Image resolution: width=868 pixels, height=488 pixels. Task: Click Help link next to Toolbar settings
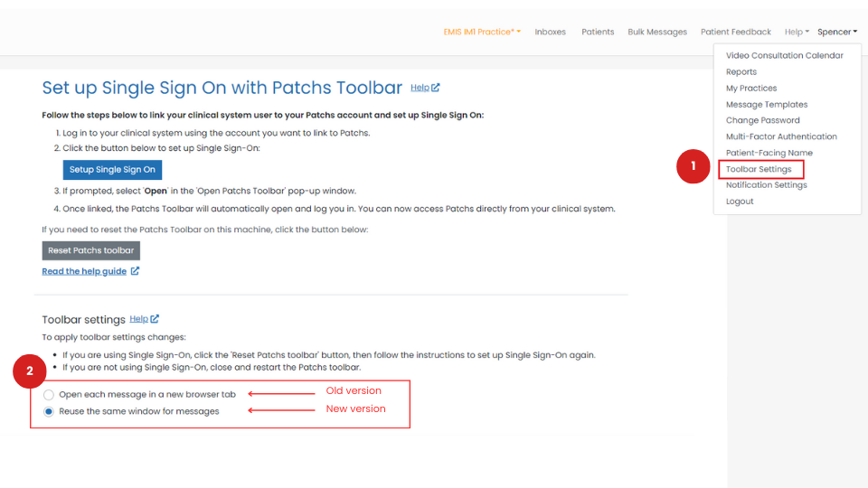pyautogui.click(x=138, y=319)
